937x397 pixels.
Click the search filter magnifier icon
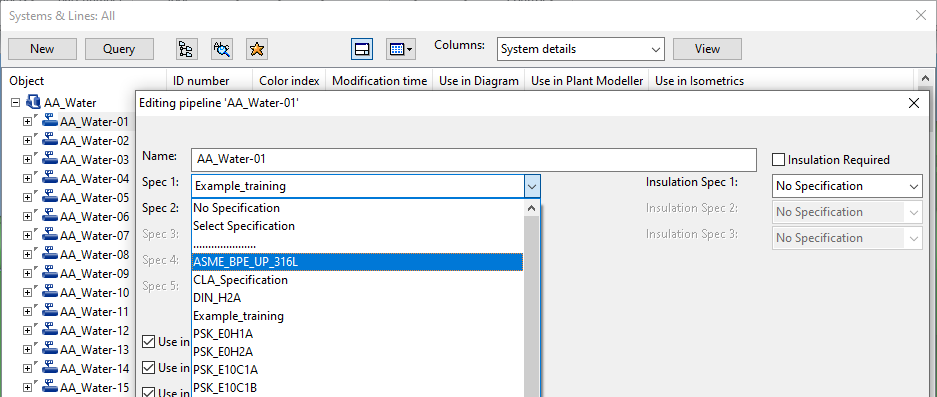coord(222,49)
